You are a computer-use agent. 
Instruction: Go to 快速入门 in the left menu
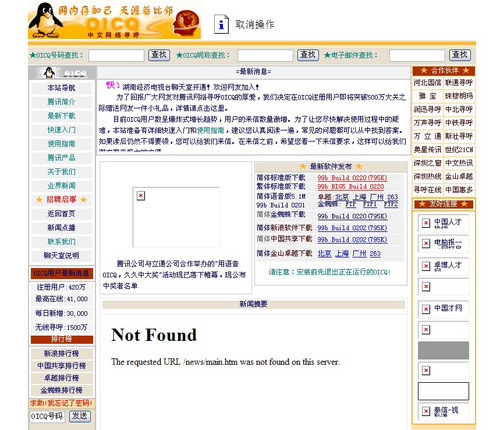coord(62,130)
